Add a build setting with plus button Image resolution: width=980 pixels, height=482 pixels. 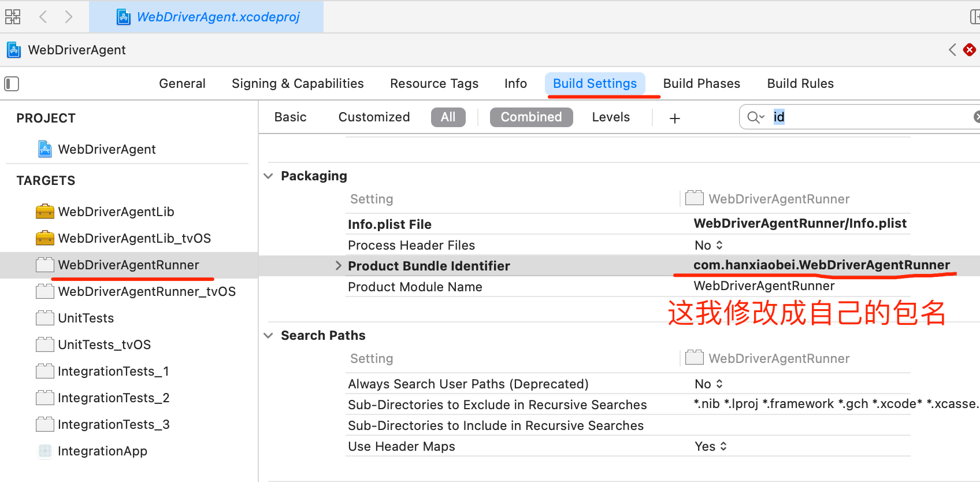[674, 118]
